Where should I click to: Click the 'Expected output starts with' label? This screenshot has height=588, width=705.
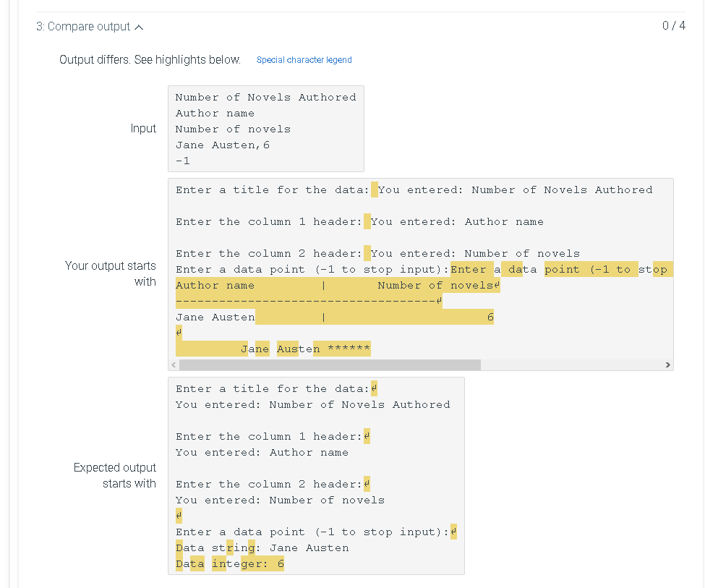point(115,476)
